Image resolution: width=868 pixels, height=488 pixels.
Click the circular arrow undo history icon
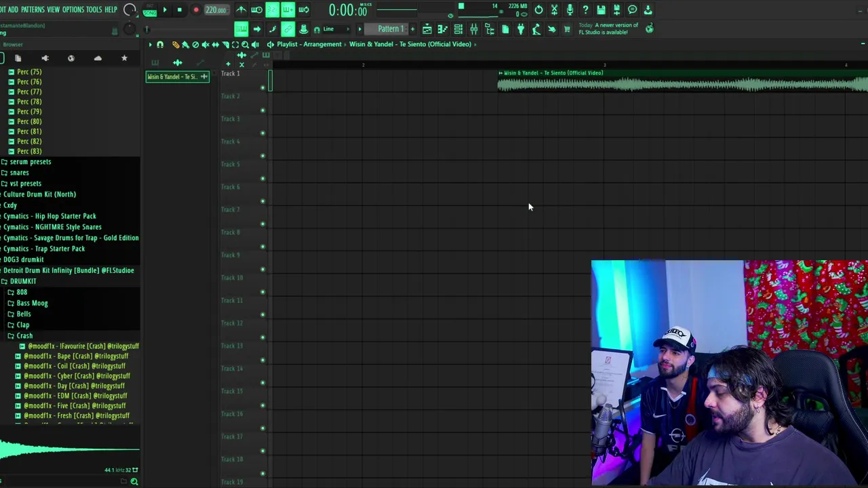pyautogui.click(x=538, y=9)
